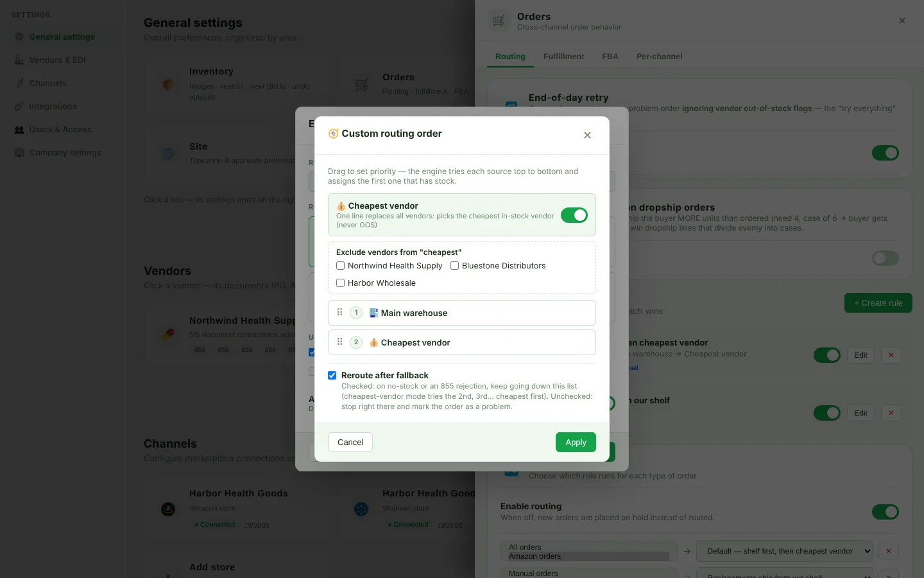
Task: Click the money bag icon in priority row 2
Action: pos(373,342)
